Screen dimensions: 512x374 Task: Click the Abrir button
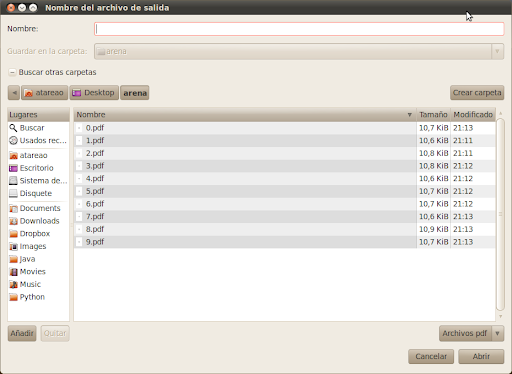(481, 357)
